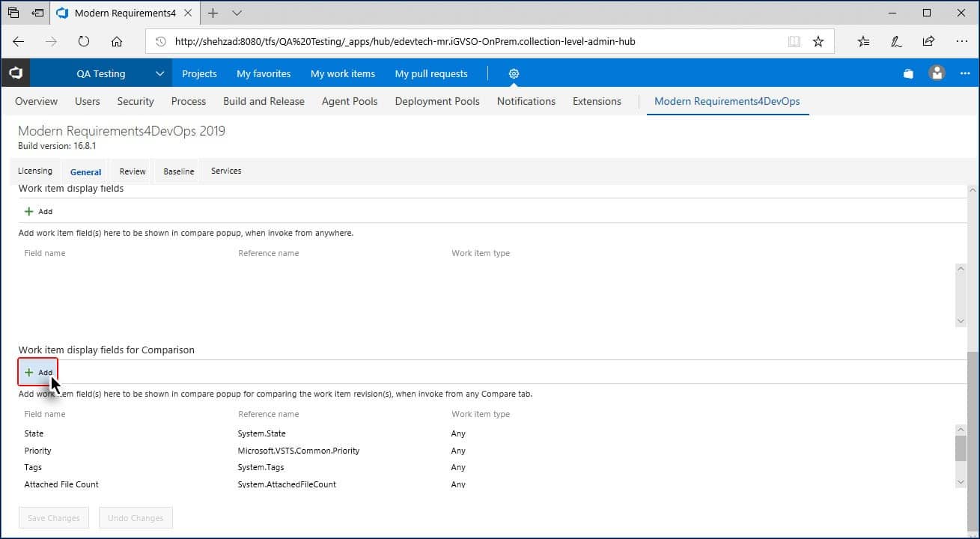The width and height of the screenshot is (980, 539).
Task: Switch to the Security tab
Action: [x=136, y=101]
